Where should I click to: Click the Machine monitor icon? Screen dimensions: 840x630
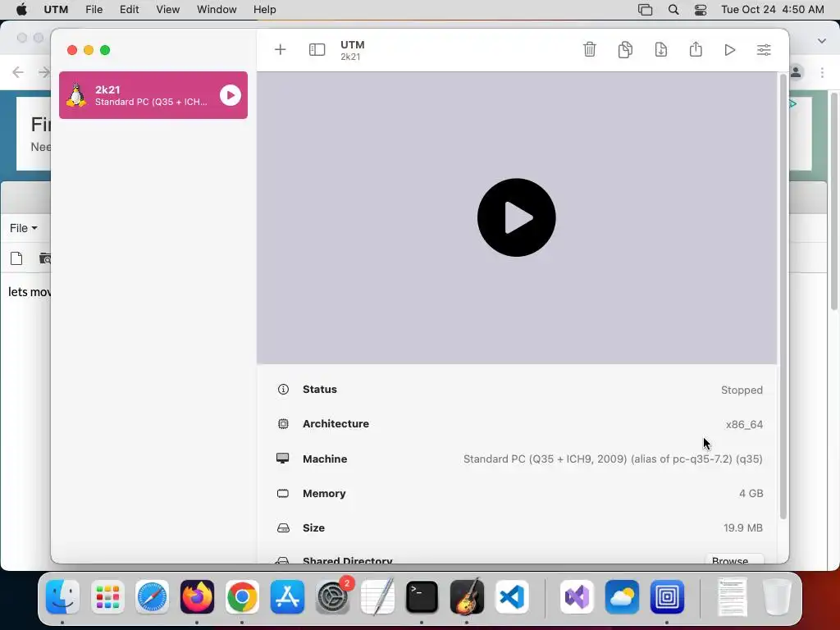tap(282, 459)
